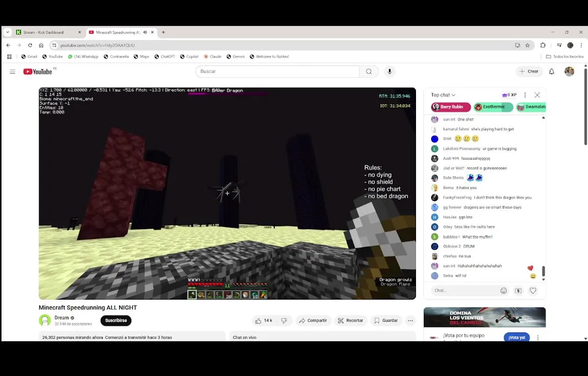The height and width of the screenshot is (376, 588).
Task: Open the ad options three-dot menu
Action: [x=538, y=337]
